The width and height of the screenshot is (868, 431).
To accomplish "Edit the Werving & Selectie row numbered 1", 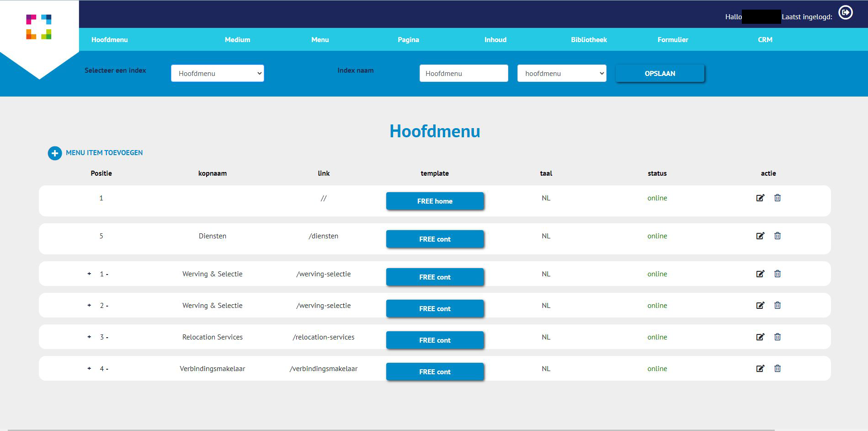I will coord(760,274).
